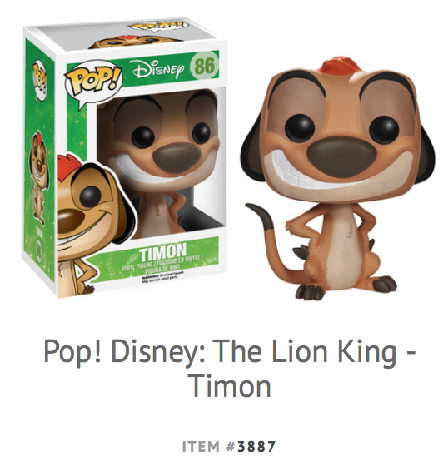448x476 pixels.
Task: Click the word ITEM in item label
Action: point(201,447)
